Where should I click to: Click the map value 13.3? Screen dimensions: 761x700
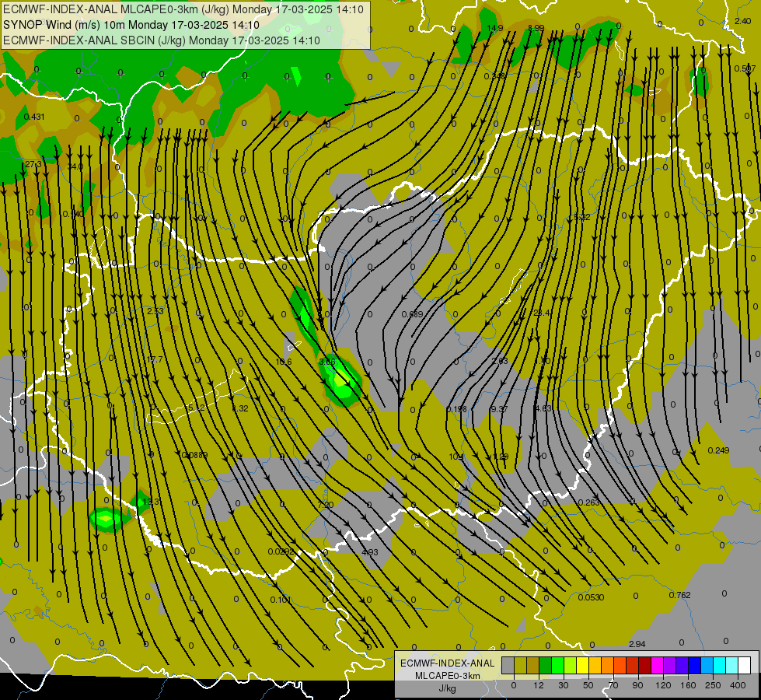click(151, 502)
